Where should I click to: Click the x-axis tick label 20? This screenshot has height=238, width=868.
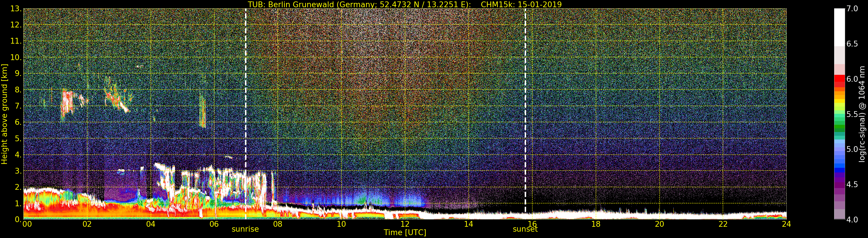tap(659, 224)
